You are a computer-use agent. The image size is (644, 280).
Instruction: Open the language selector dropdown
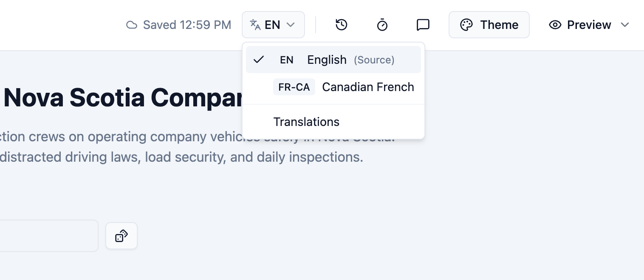273,25
